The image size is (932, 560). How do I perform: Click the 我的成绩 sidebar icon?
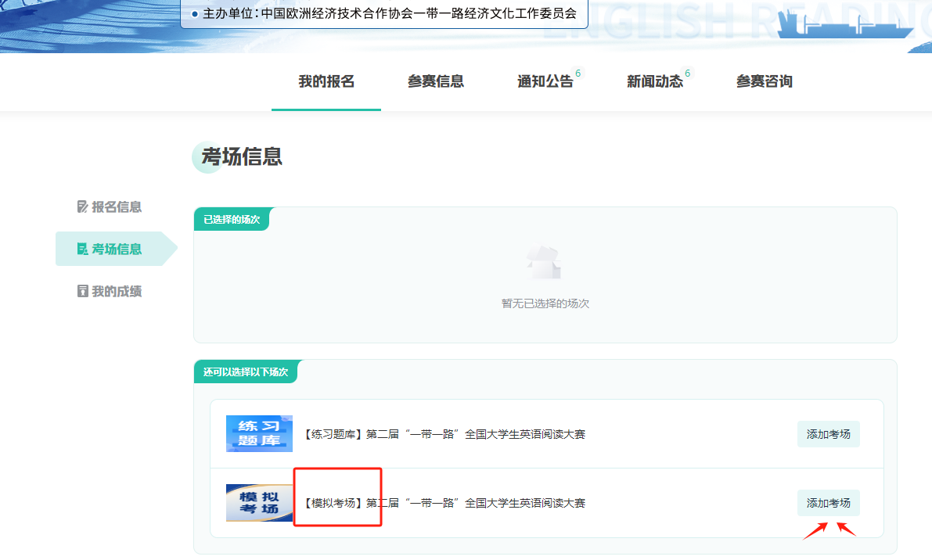[x=83, y=292]
